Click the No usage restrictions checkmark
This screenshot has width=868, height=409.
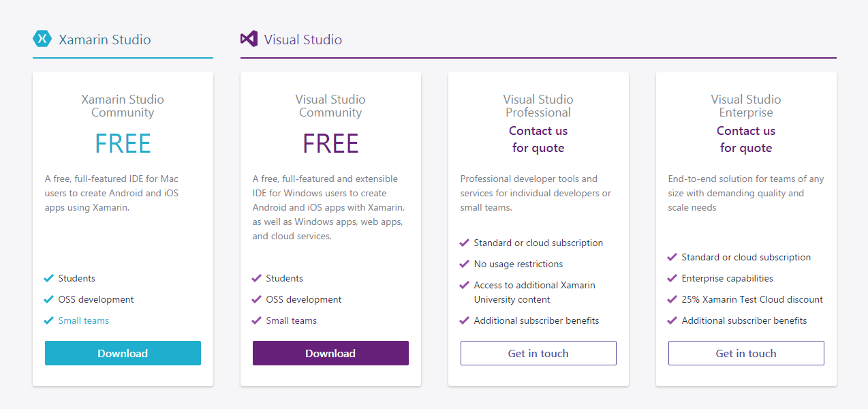coord(465,264)
